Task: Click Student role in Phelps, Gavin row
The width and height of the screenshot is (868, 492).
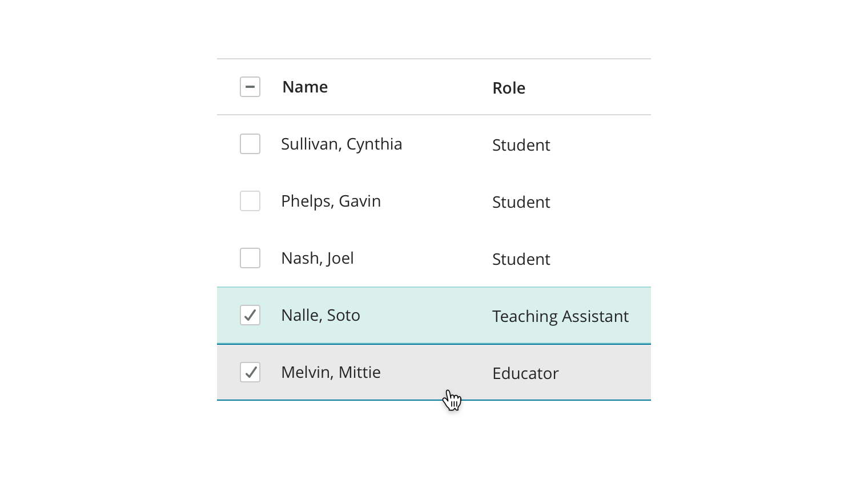Action: point(521,202)
